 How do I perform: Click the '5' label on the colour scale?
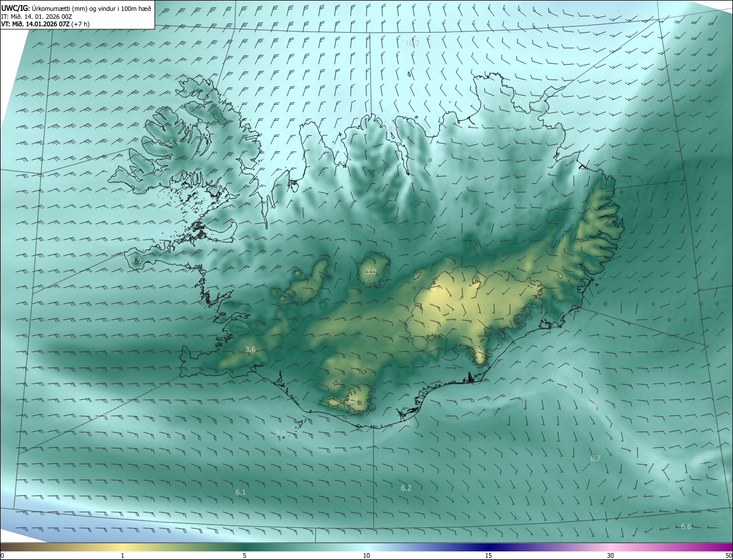click(x=245, y=555)
